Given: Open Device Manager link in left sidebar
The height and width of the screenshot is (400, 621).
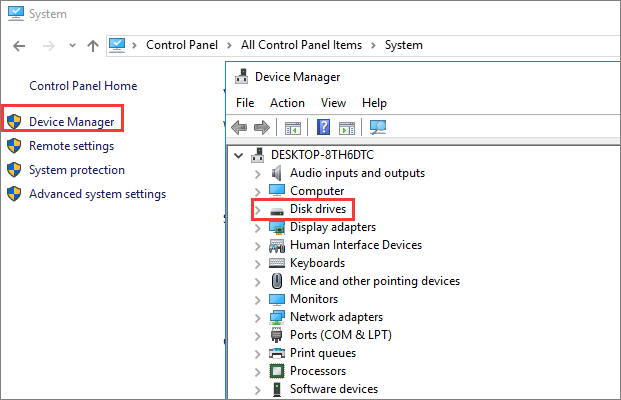Looking at the screenshot, I should [x=71, y=122].
